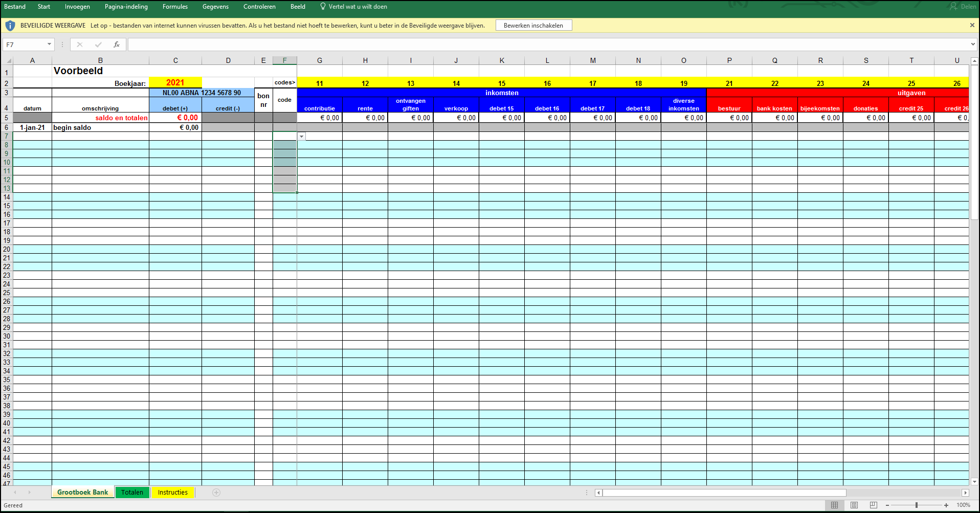Click the yellow code 11 cell

[x=320, y=83]
